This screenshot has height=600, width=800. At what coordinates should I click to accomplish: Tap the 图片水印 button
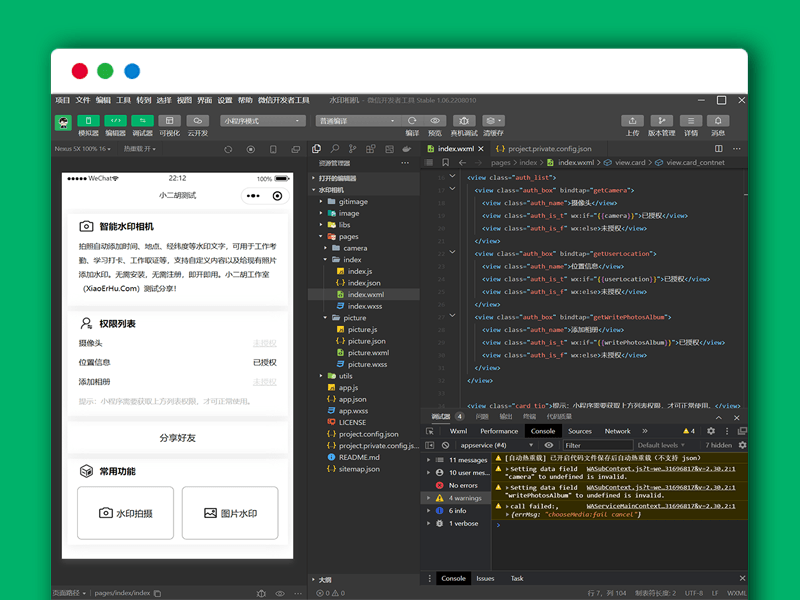(230, 513)
